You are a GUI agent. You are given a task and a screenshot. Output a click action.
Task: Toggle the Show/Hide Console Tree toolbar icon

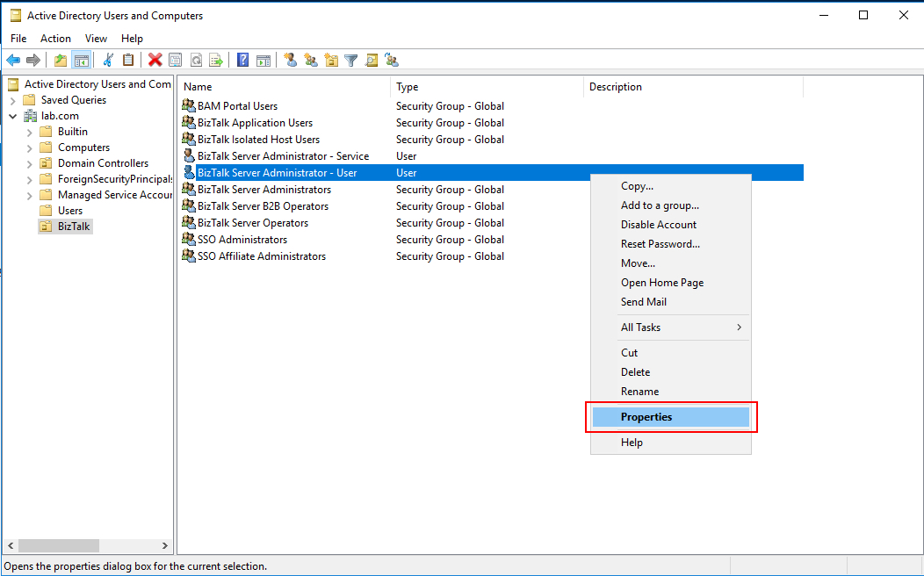pos(82,60)
